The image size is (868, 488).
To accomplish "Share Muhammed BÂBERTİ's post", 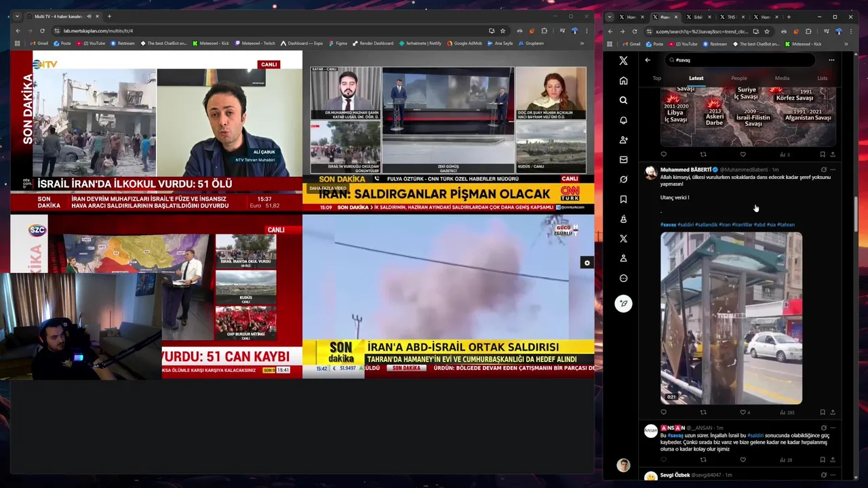I will pos(833,412).
